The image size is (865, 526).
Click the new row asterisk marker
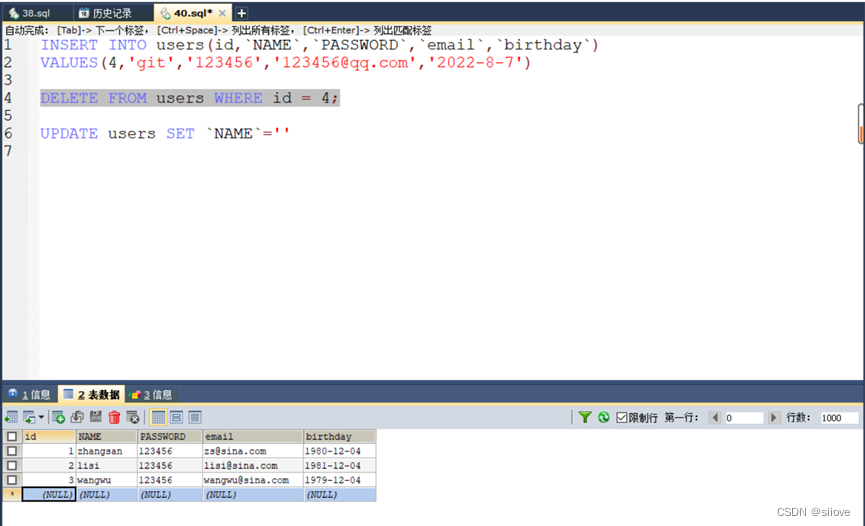pyautogui.click(x=12, y=495)
